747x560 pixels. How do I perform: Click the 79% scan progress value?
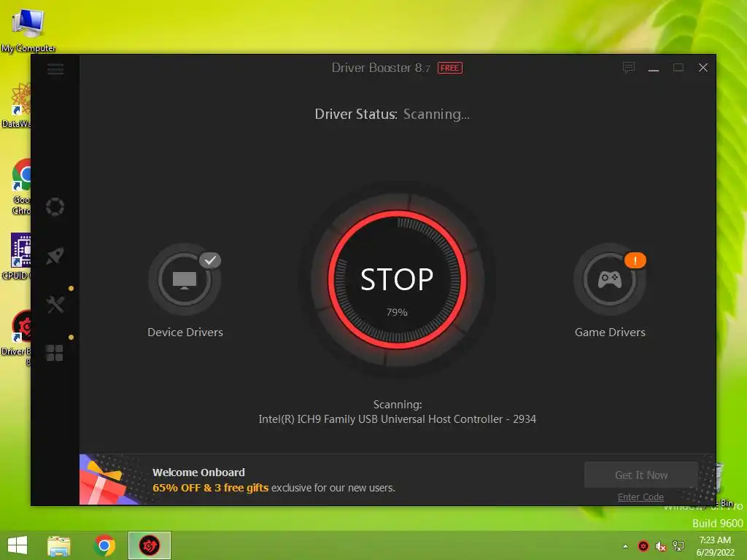pos(397,312)
